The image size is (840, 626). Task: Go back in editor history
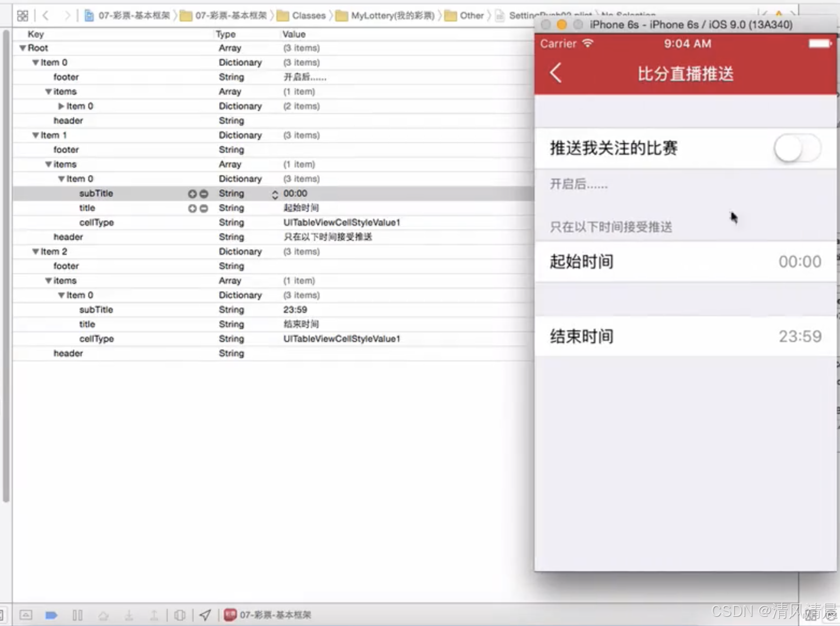pos(46,16)
